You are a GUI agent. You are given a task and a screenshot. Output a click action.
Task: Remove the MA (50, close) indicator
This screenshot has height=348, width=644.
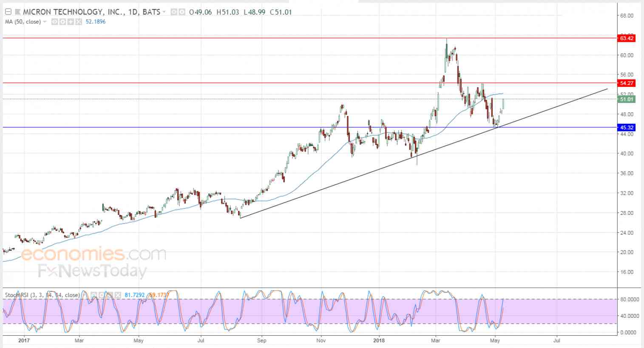point(78,22)
